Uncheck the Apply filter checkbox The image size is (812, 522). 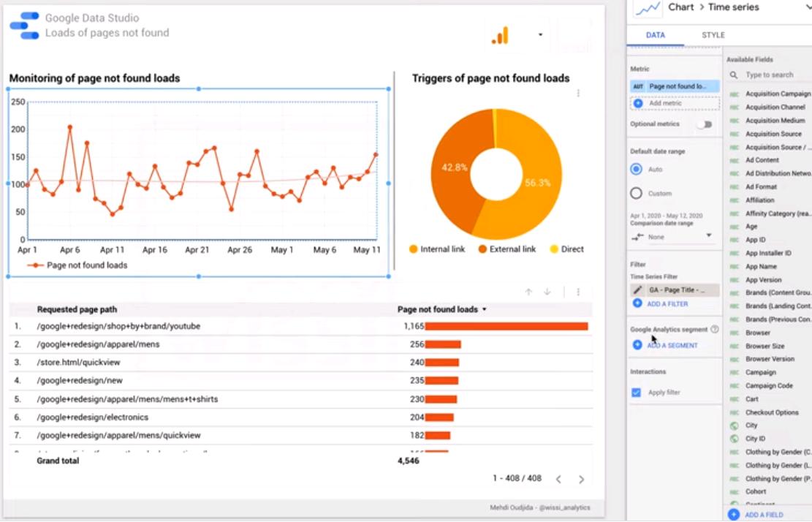click(x=635, y=391)
